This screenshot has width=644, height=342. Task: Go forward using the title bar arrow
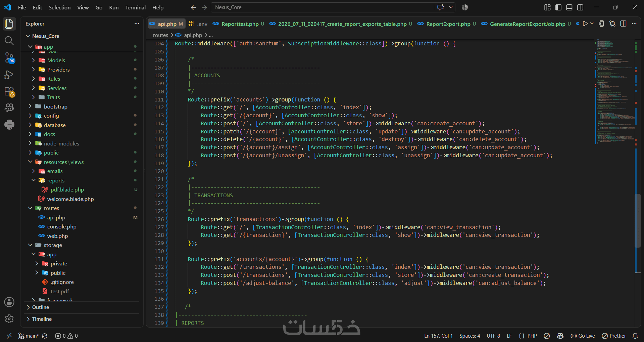(x=204, y=7)
